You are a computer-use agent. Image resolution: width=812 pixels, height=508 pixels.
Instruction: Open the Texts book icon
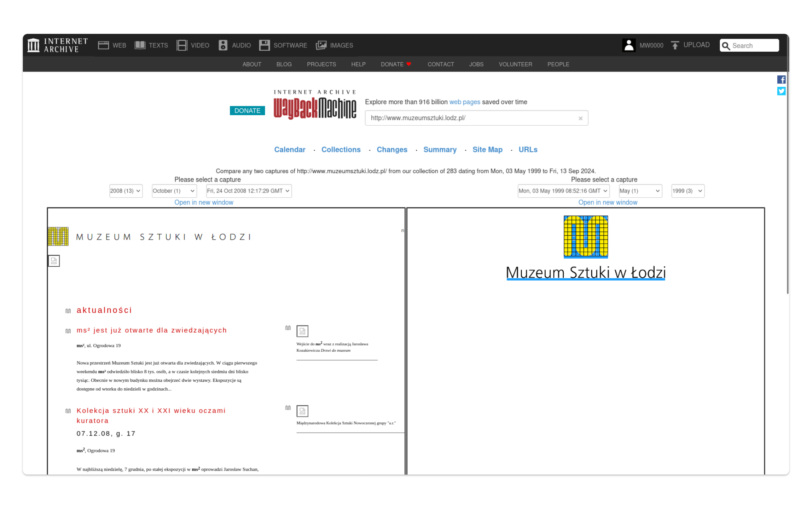click(140, 45)
